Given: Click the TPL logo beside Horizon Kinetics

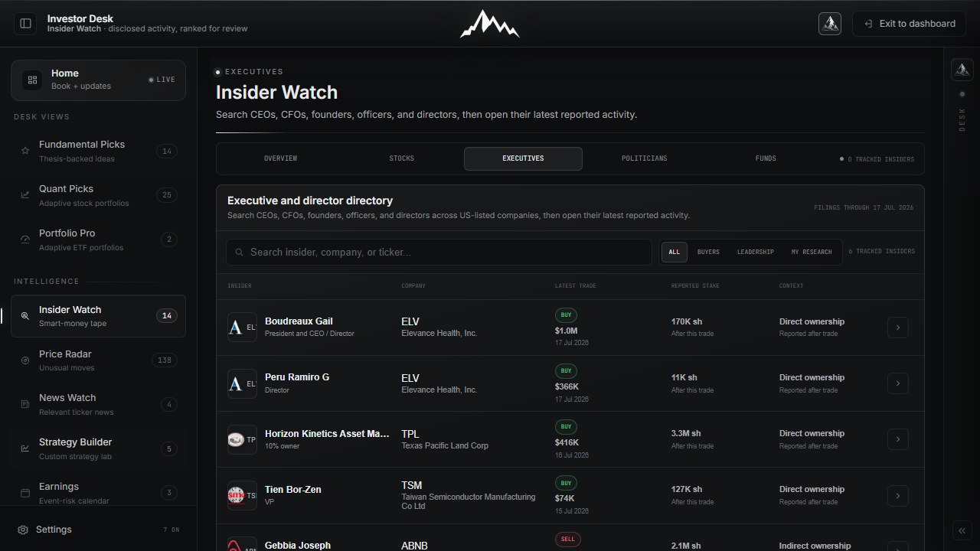Looking at the screenshot, I should point(242,439).
